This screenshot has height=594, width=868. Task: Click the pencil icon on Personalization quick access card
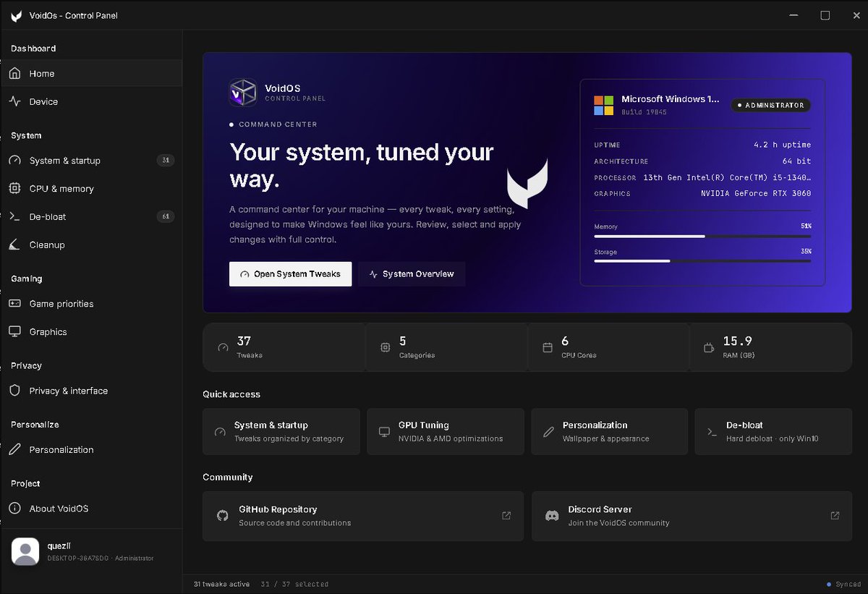548,432
